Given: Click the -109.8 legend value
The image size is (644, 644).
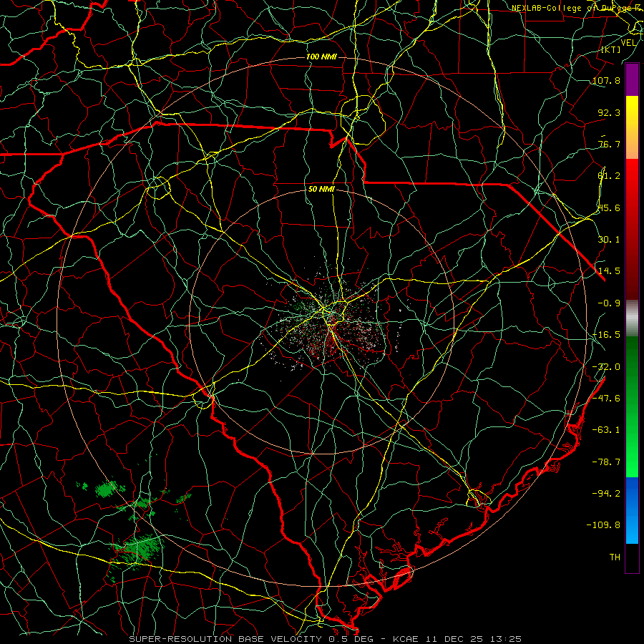Looking at the screenshot, I should coord(603,525).
